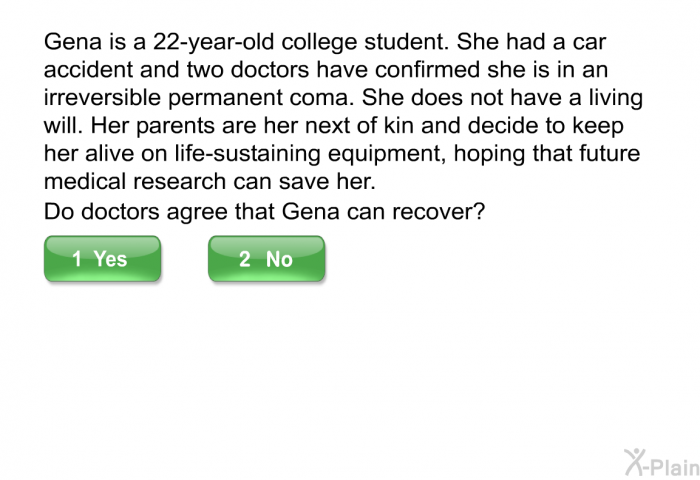This screenshot has height=480, width=700.
Task: Answer with the green Yes button
Action: (102, 259)
